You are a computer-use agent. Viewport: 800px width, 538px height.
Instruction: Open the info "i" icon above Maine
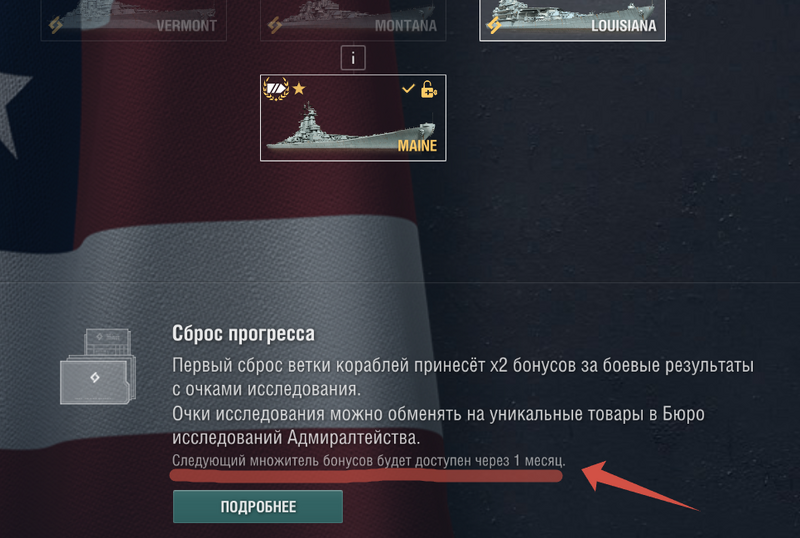click(x=353, y=58)
